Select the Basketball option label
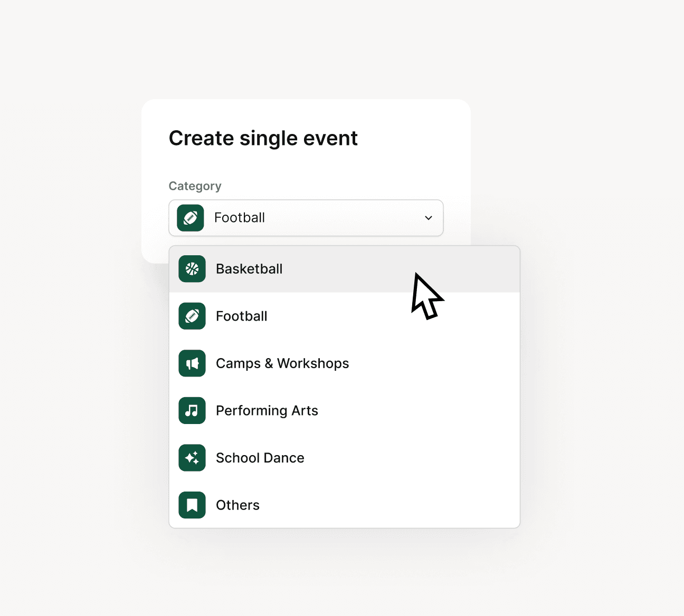 click(249, 269)
